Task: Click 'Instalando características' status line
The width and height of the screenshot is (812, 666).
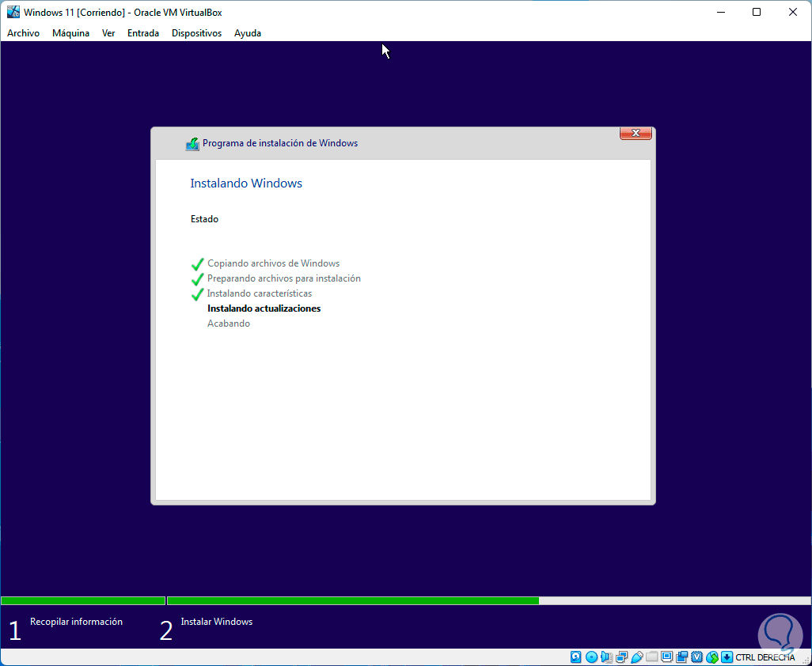Action: click(x=260, y=293)
